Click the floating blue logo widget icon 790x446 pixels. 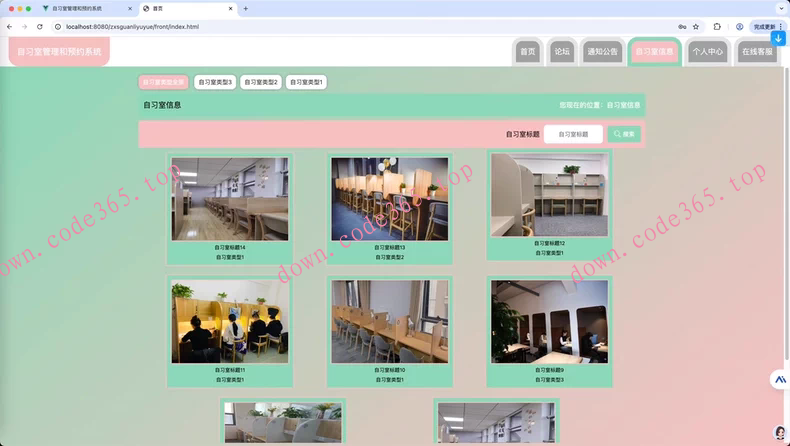pos(779,380)
